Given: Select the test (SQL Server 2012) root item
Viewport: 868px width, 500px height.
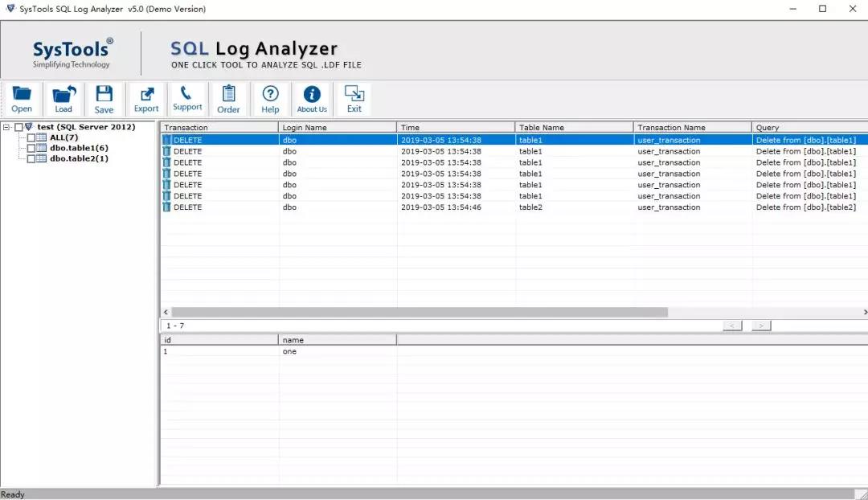Looking at the screenshot, I should (x=86, y=127).
